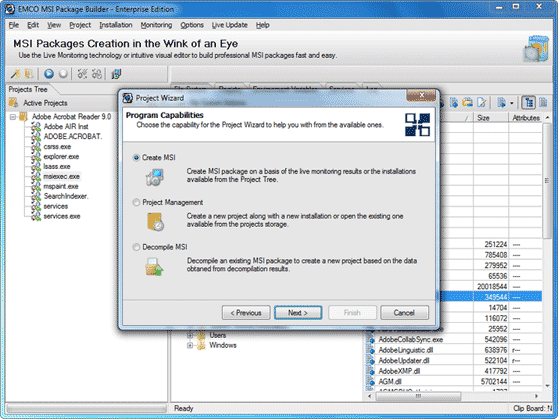Click the EMCO app icon in title bar
This screenshot has width=558, height=419.
[x=10, y=9]
